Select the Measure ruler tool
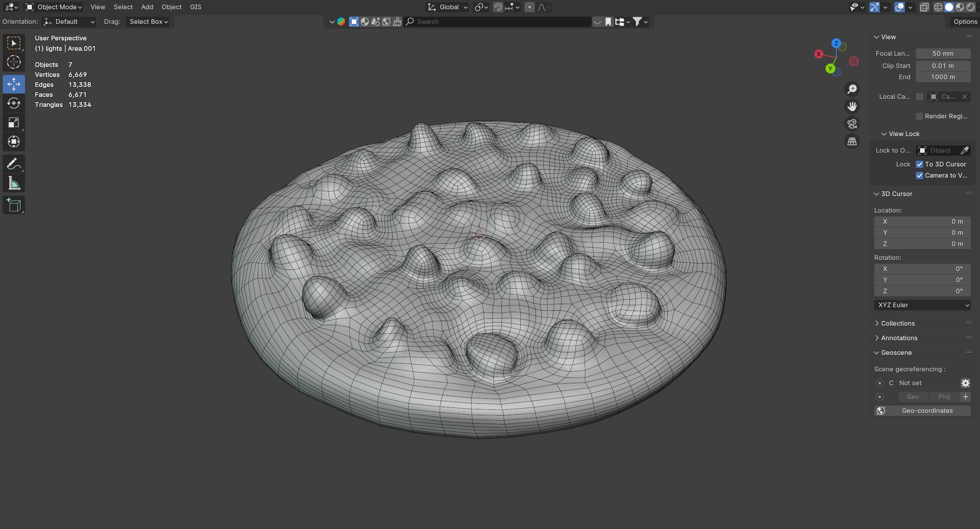Viewport: 980px width, 529px height. pos(14,183)
